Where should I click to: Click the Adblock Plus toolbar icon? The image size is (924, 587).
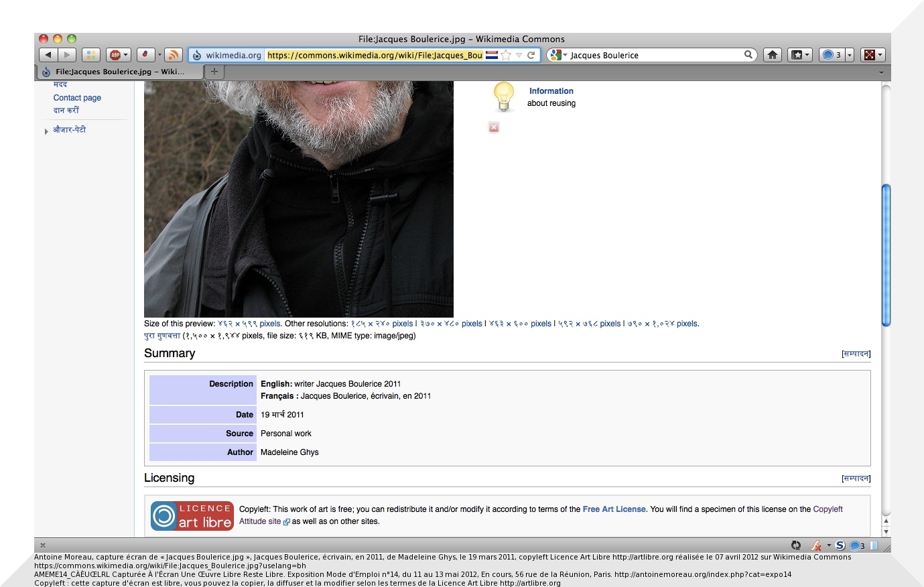[x=115, y=55]
